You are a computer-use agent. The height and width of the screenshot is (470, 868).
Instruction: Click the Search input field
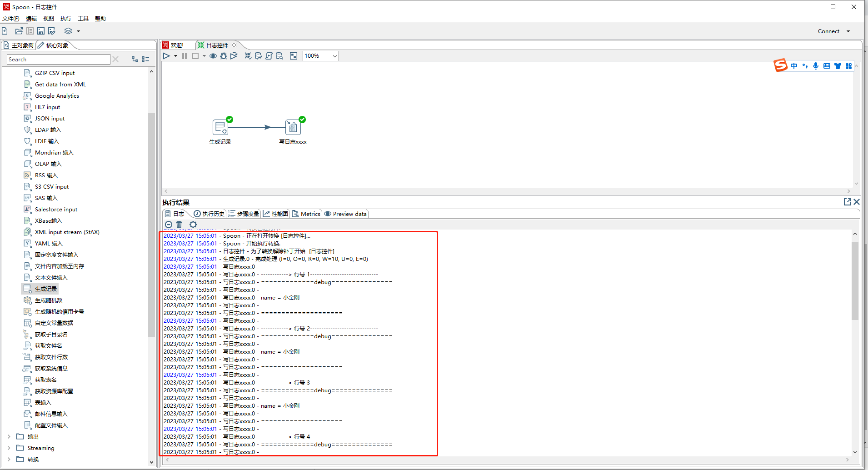58,60
